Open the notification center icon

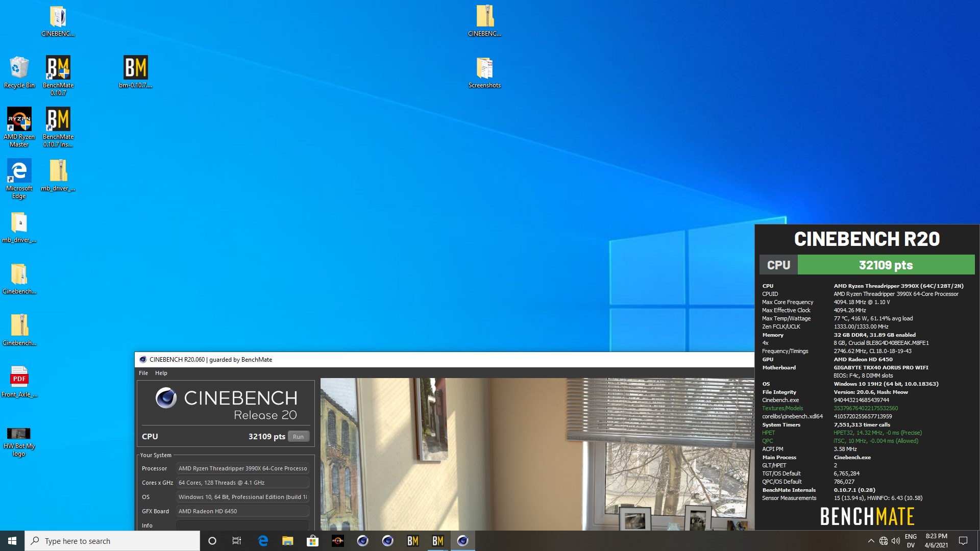coord(963,541)
